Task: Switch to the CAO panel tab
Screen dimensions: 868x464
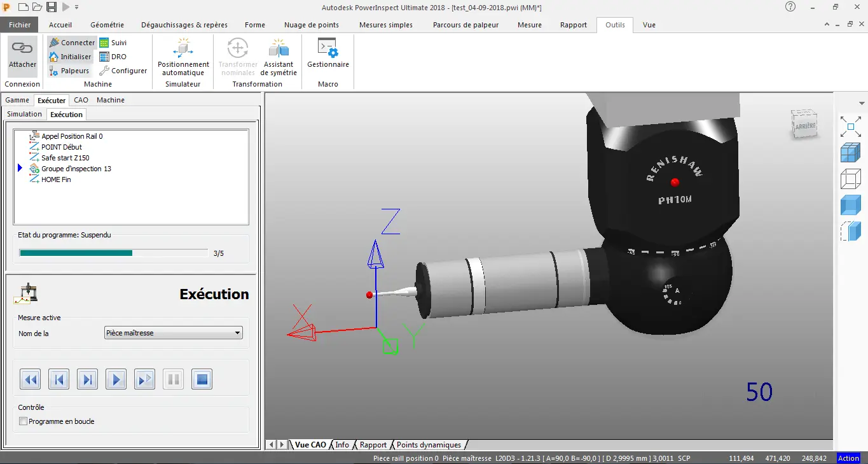Action: (81, 100)
